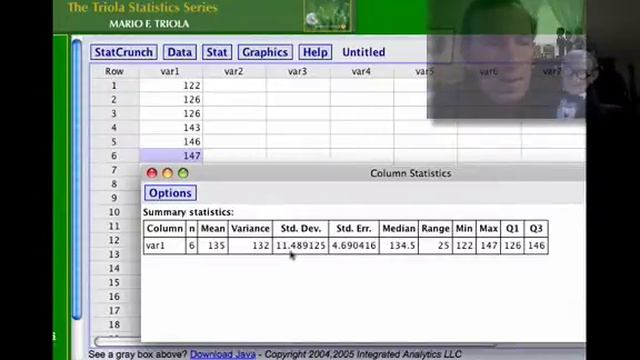Click the Std. Dev. value 11.489125
The width and height of the screenshot is (640, 360).
point(300,246)
